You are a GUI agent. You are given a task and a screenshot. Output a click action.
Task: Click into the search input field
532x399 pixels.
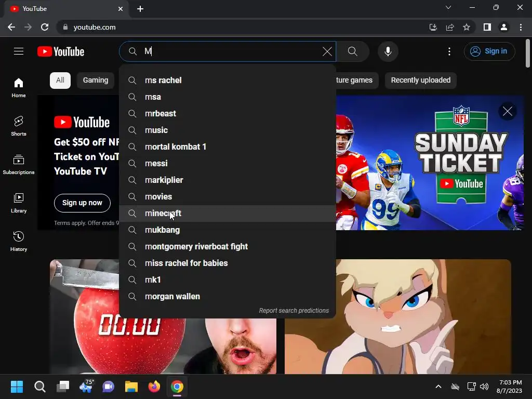click(228, 51)
